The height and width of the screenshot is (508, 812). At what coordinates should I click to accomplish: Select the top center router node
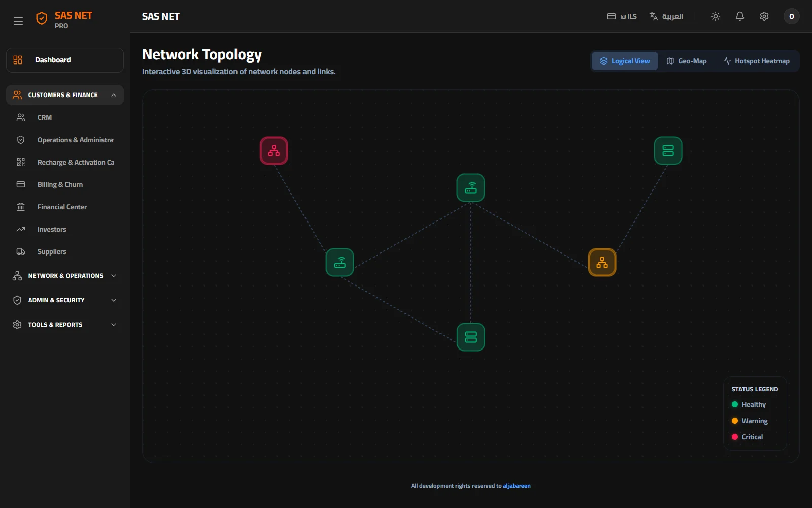click(471, 188)
